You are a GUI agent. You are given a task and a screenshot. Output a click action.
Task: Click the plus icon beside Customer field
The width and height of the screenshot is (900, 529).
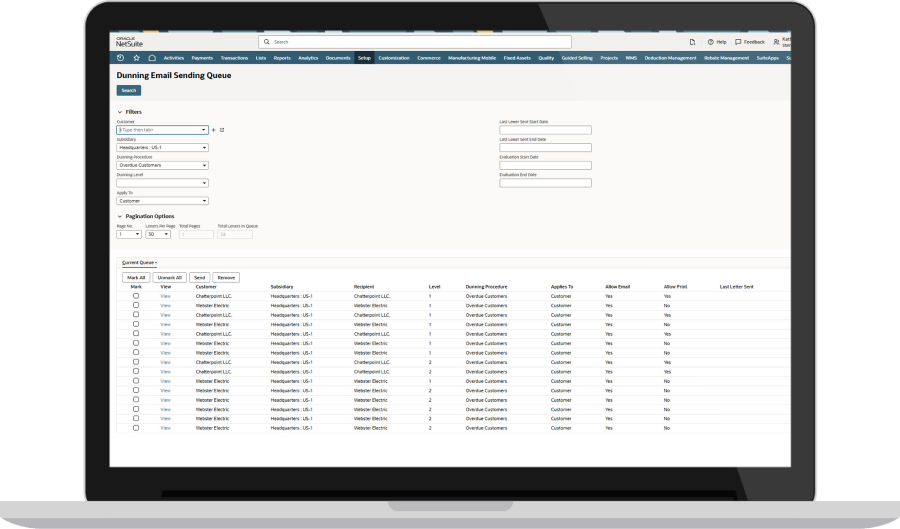click(213, 130)
